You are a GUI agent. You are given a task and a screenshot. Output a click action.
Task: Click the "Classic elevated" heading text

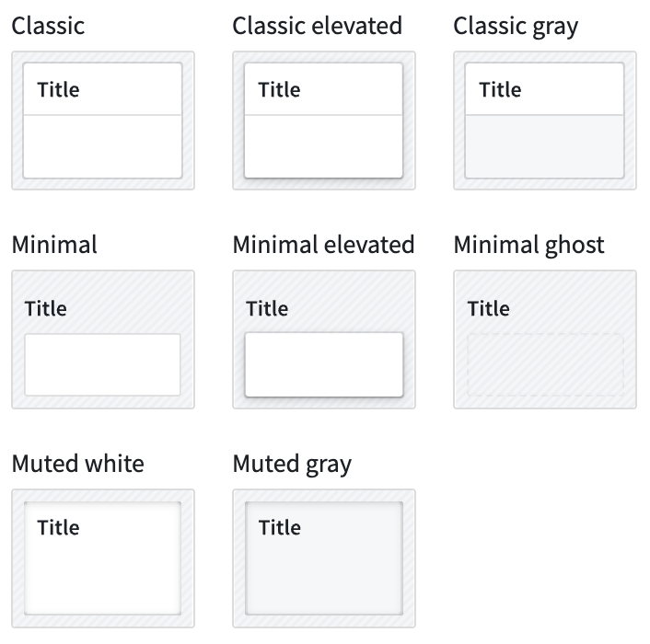click(x=317, y=26)
